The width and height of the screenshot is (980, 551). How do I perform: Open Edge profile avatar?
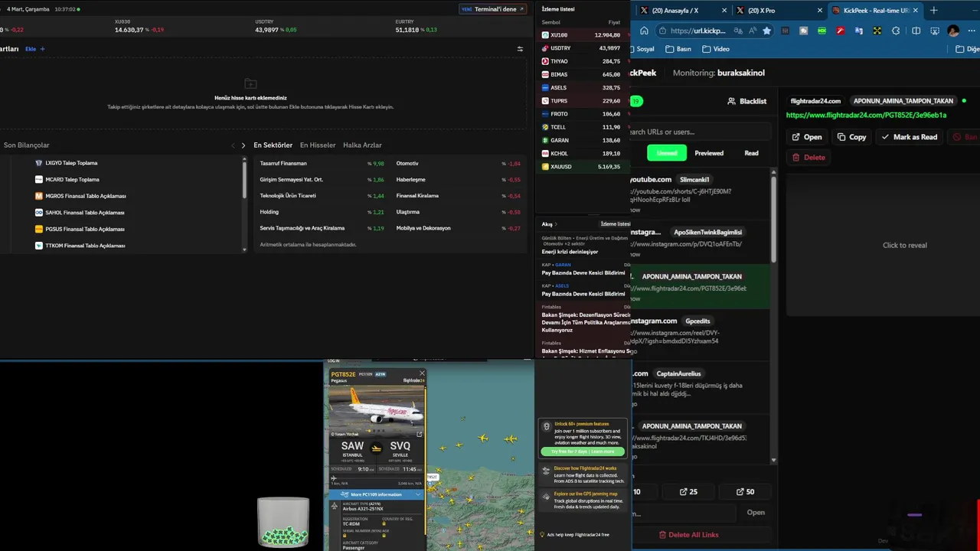coord(953,31)
